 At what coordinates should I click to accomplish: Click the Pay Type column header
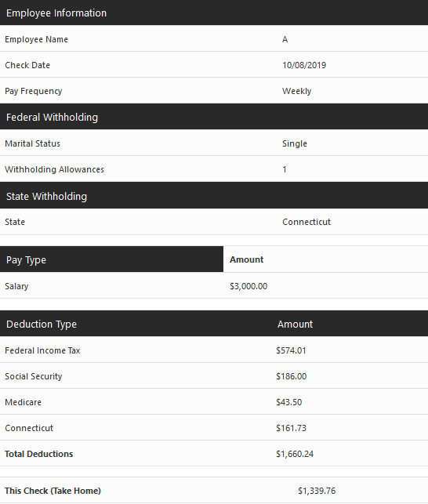(x=111, y=259)
